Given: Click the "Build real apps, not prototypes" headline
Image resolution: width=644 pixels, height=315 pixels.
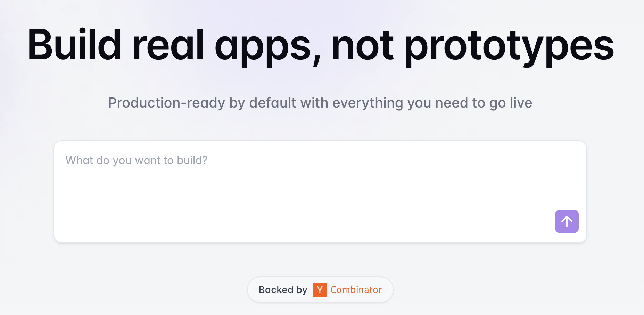Looking at the screenshot, I should (320, 45).
